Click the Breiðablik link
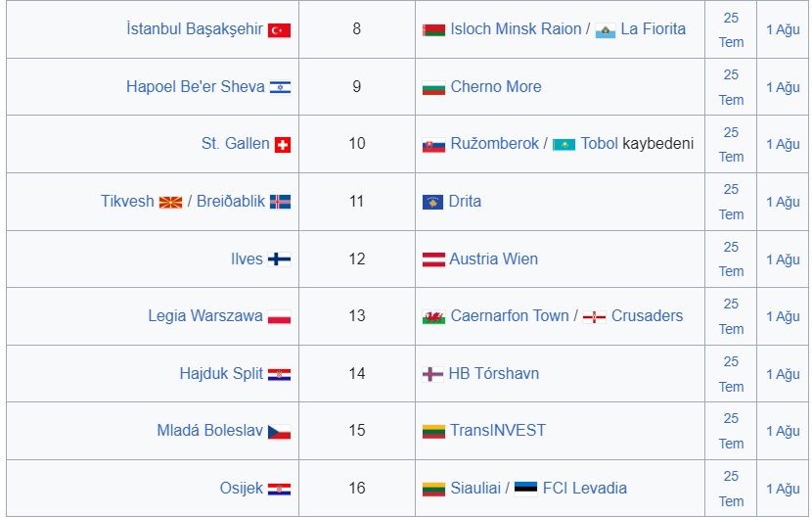The image size is (812, 517). [231, 201]
